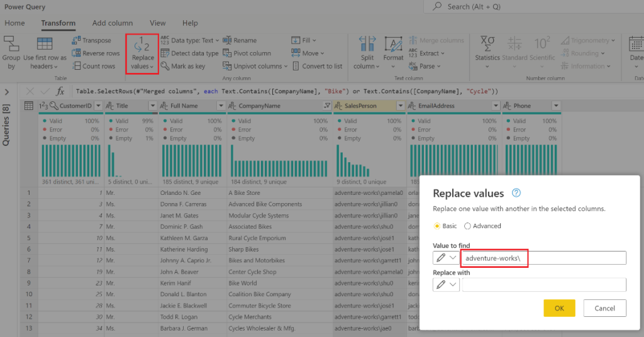
Task: Open the Format text tool
Action: [393, 53]
